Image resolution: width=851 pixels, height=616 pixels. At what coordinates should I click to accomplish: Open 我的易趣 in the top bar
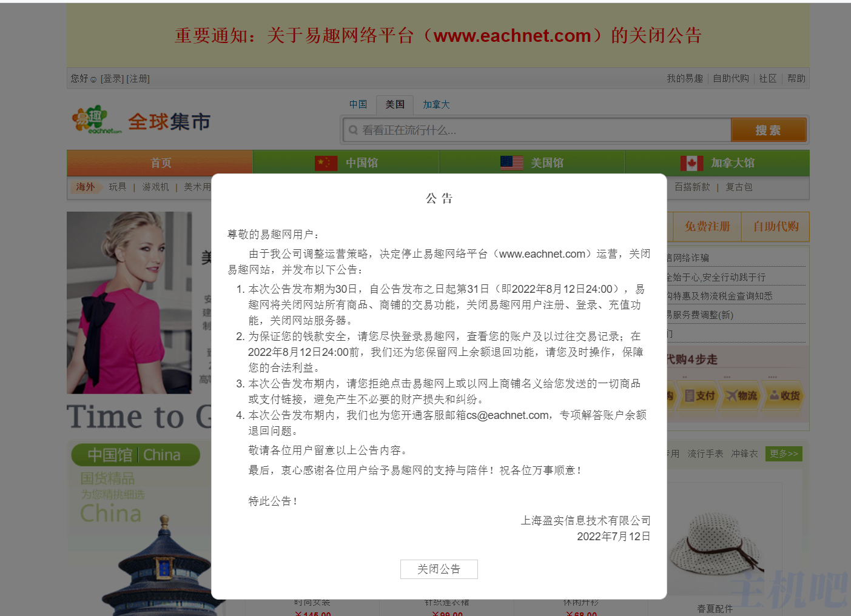685,78
